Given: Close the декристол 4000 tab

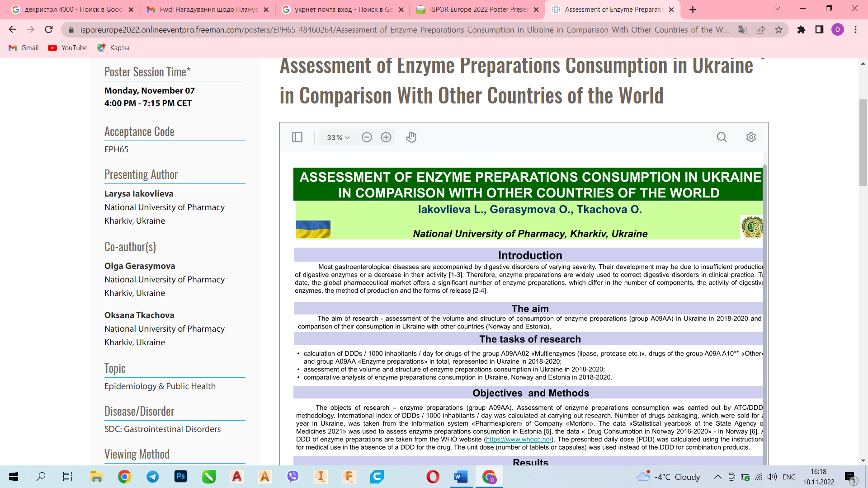Looking at the screenshot, I should [x=131, y=9].
